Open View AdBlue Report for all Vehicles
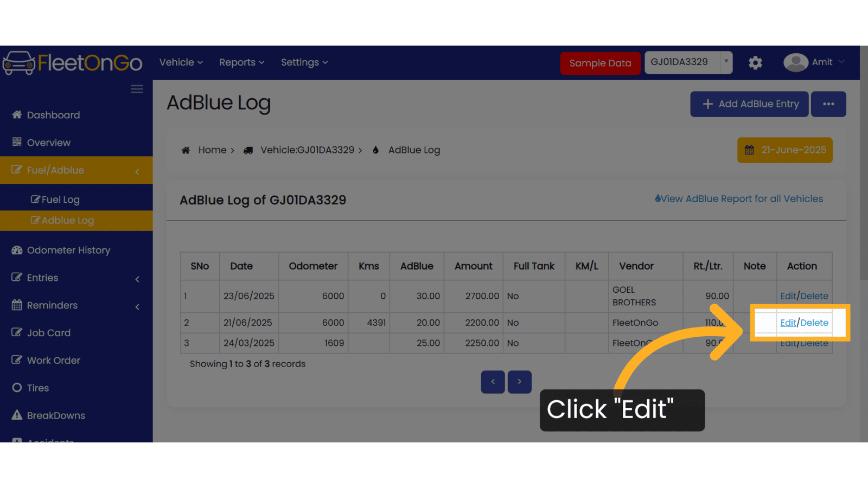Image resolution: width=868 pixels, height=488 pixels. (738, 199)
